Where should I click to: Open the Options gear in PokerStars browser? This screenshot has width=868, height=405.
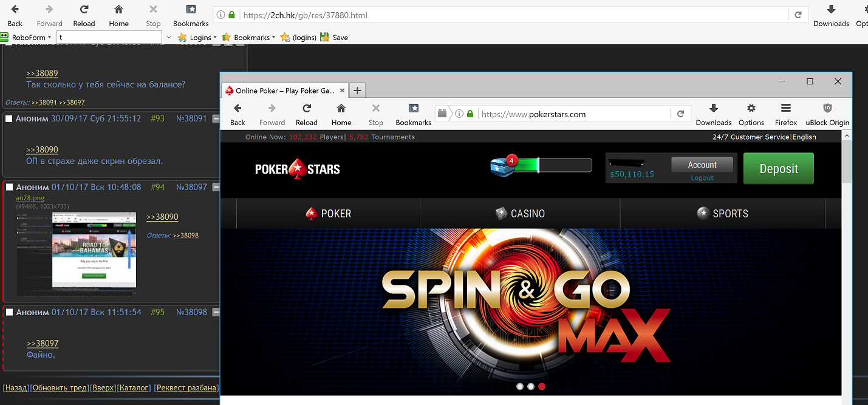coord(751,114)
